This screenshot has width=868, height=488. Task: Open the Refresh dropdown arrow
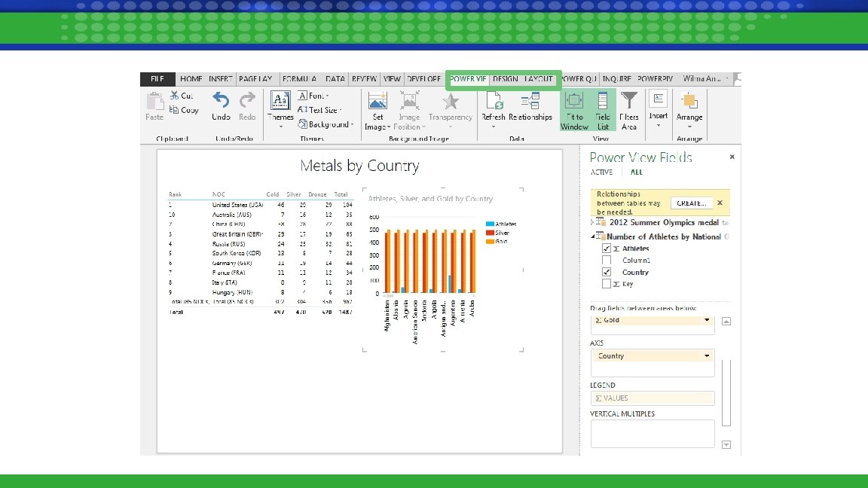[494, 128]
